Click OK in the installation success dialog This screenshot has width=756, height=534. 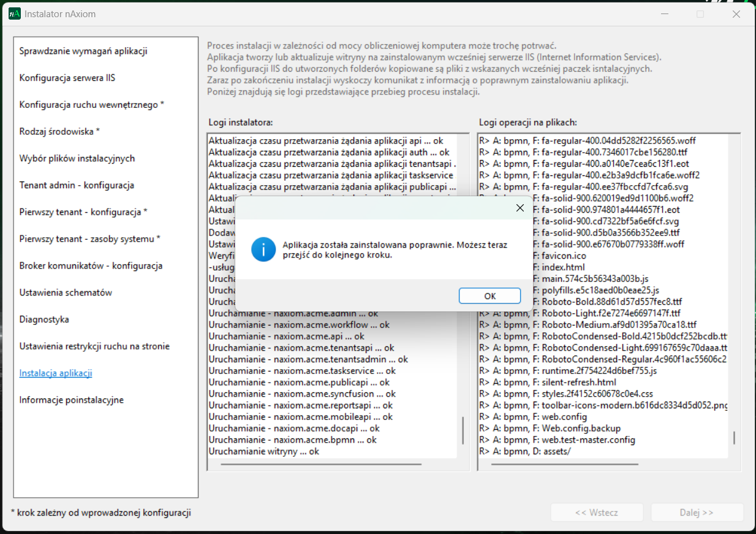[490, 296]
